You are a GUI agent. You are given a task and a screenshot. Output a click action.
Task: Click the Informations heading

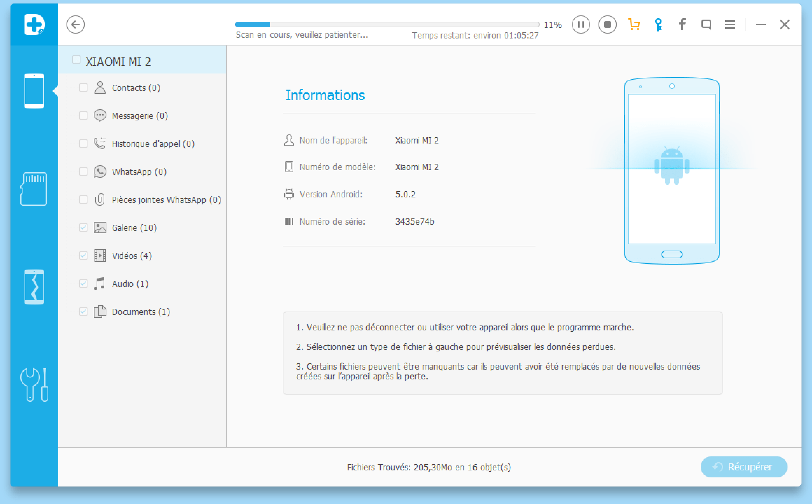tap(325, 95)
